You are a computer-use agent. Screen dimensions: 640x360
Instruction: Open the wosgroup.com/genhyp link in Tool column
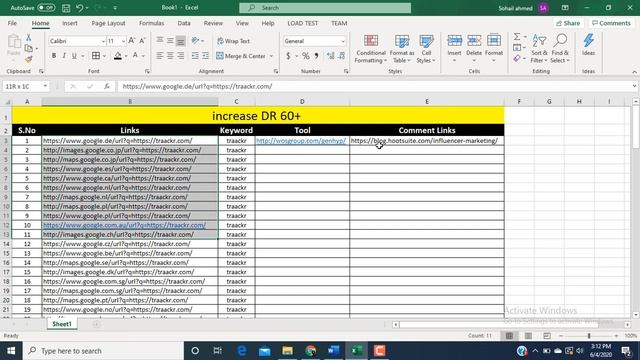(301, 141)
